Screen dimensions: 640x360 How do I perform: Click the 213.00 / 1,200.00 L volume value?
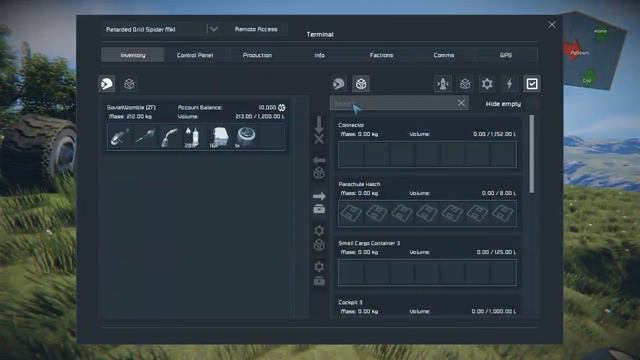[260, 116]
